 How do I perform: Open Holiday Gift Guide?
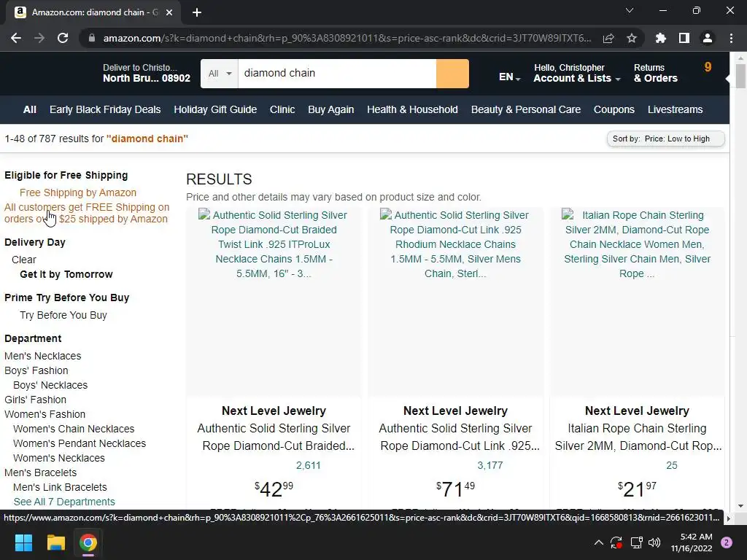[x=215, y=109]
